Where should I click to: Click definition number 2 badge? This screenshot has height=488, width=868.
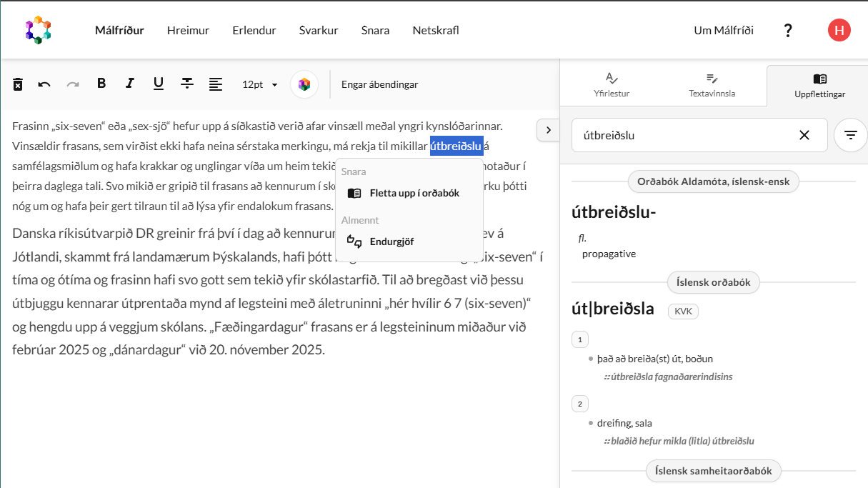click(x=580, y=404)
